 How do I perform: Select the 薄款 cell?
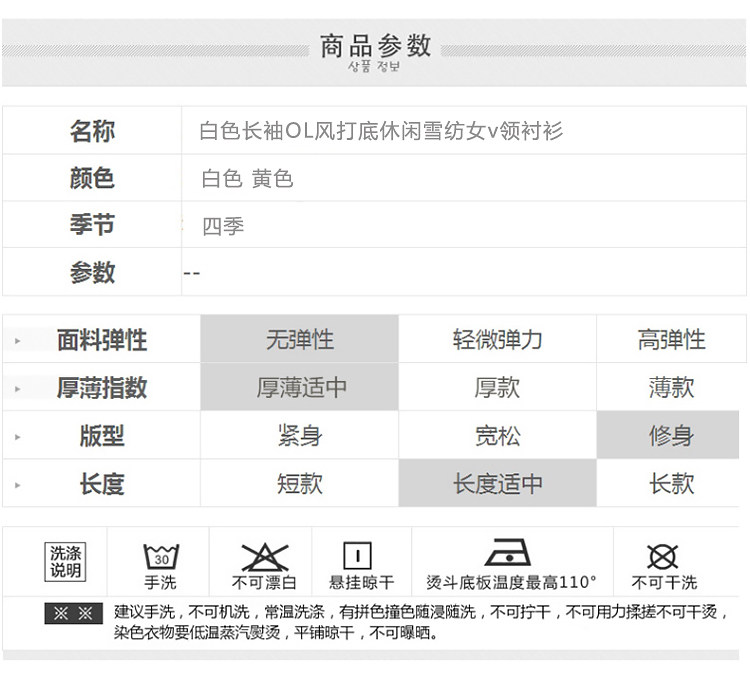[x=671, y=386]
